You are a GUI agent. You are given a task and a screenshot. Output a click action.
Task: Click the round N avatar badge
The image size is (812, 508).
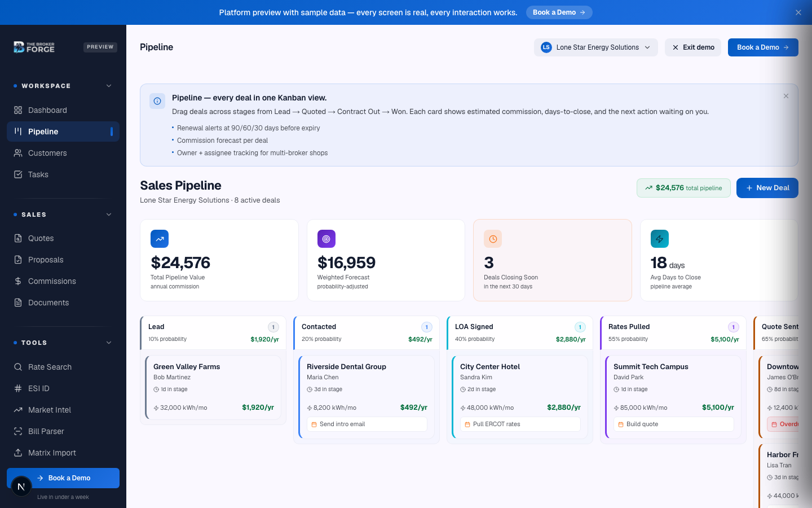(21, 487)
